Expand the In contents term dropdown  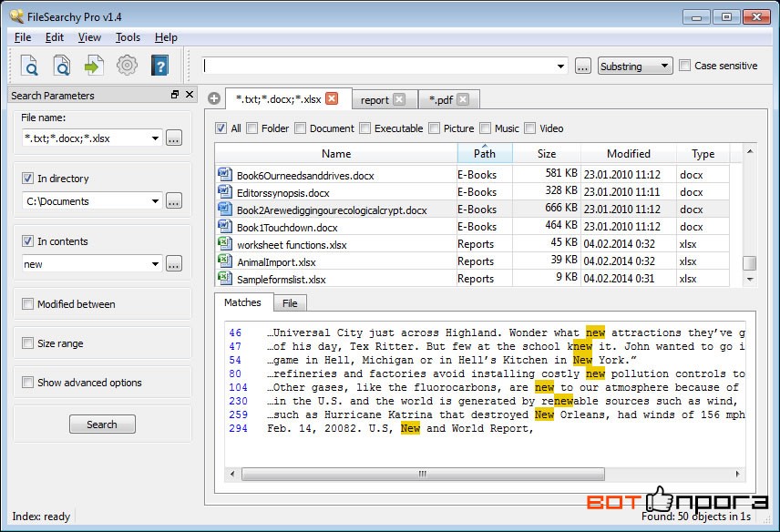[x=155, y=264]
